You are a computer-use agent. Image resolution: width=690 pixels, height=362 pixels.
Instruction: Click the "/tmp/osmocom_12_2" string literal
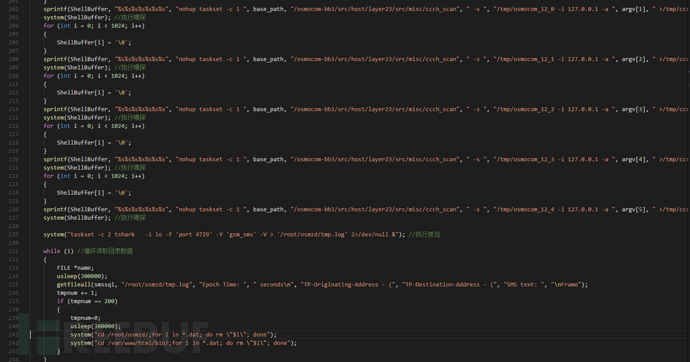(555, 109)
